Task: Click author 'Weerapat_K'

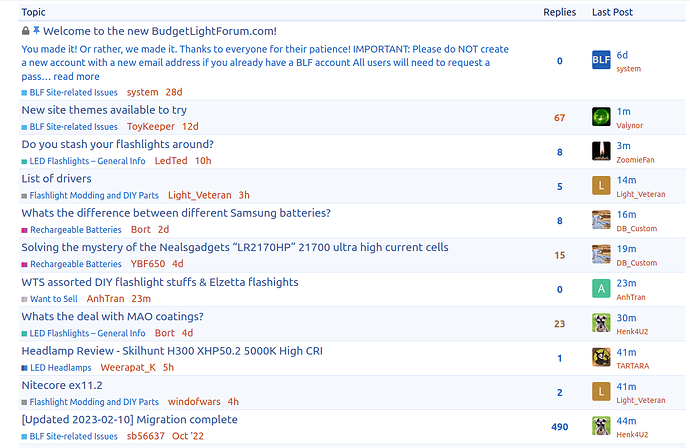Action: (x=128, y=367)
